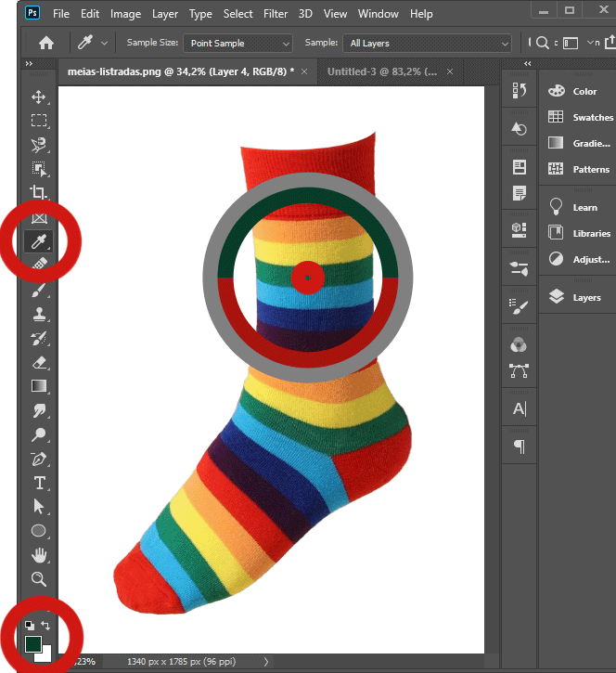Screen dimensions: 616x673
Task: Select the Dodge tool
Action: 39,434
